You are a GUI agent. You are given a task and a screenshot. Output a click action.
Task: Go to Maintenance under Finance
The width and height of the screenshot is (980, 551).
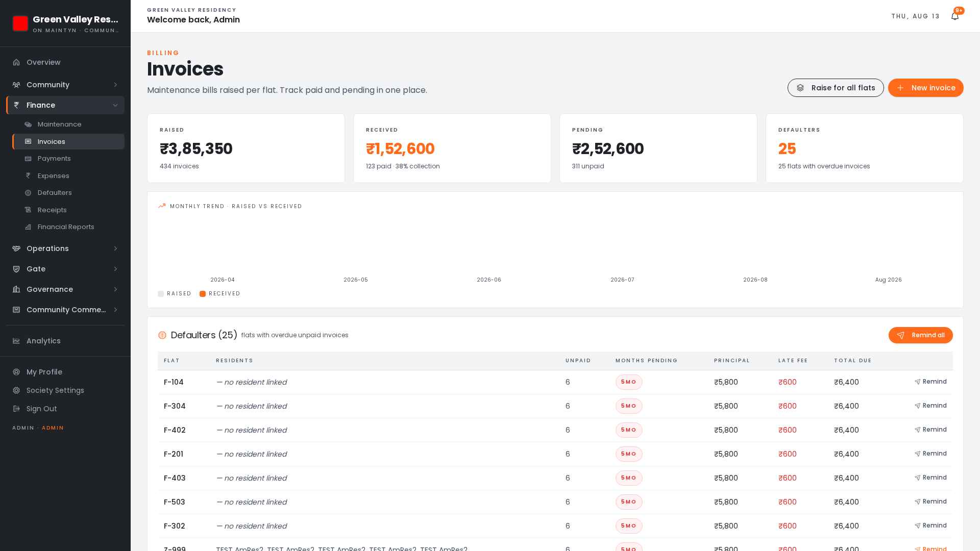click(68, 124)
